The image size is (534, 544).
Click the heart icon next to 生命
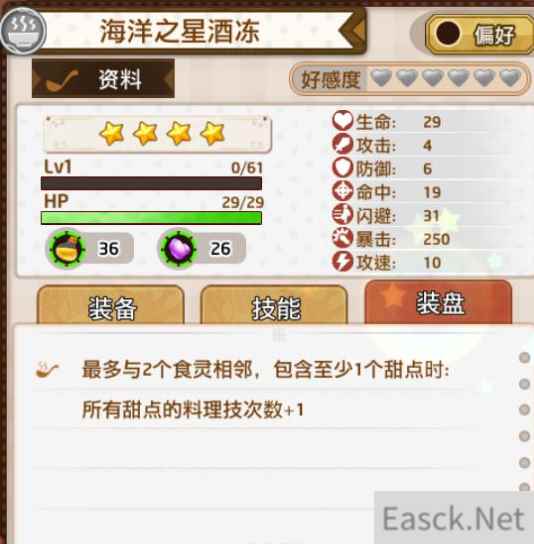[342, 120]
